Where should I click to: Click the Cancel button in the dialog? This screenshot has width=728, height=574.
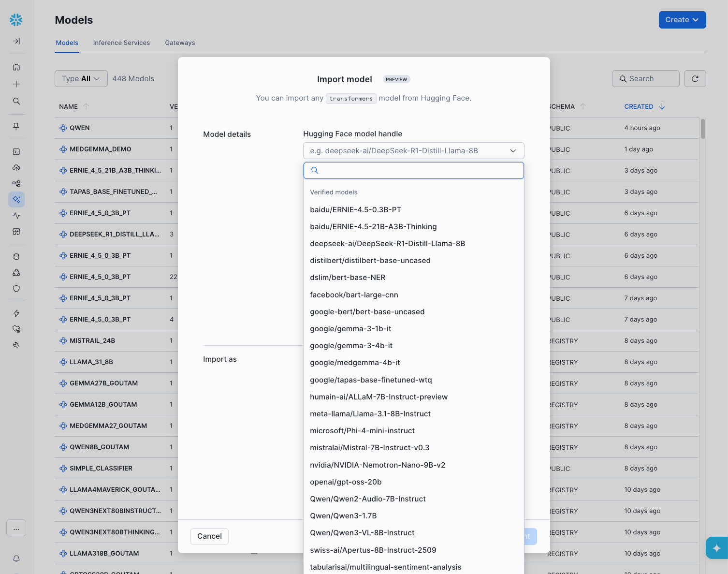[209, 536]
